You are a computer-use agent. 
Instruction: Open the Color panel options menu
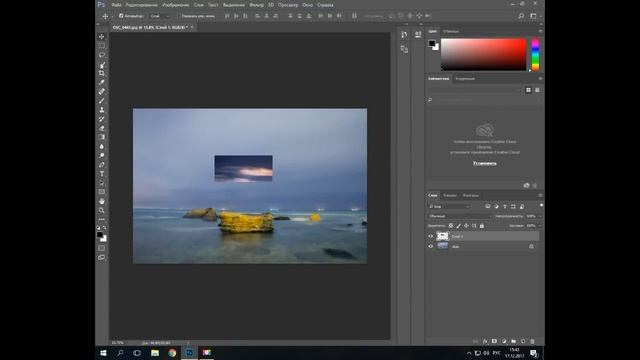(x=540, y=31)
